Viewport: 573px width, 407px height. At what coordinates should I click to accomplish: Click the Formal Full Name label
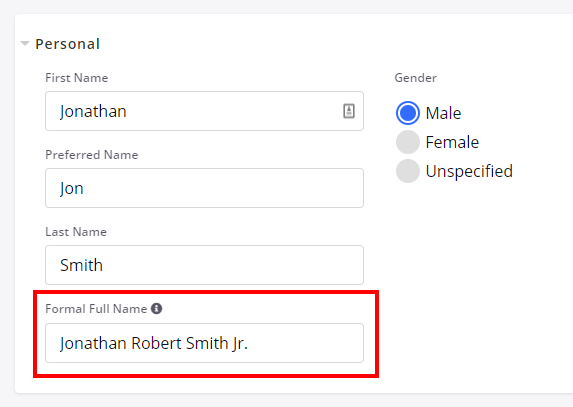click(96, 309)
